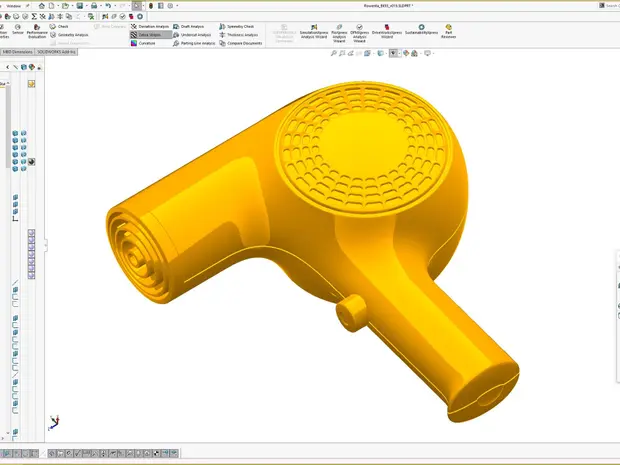Expand the New document dropdown arrow

58,6
